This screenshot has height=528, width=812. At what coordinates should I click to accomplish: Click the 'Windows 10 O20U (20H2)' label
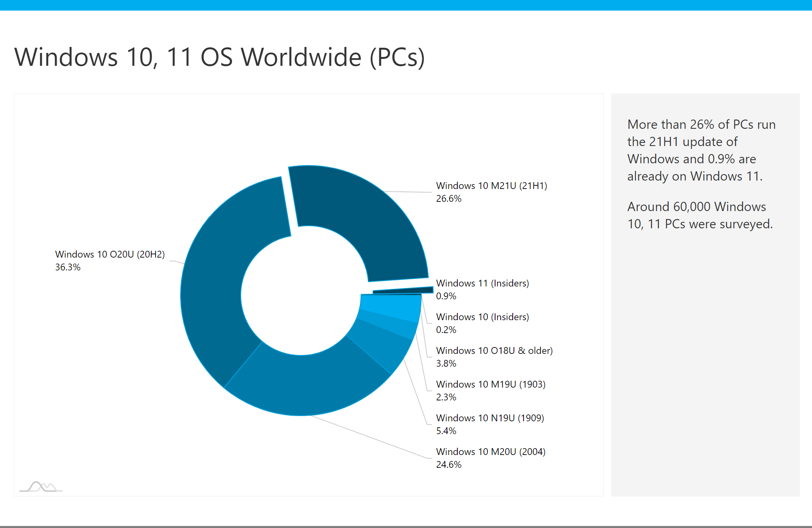point(110,254)
